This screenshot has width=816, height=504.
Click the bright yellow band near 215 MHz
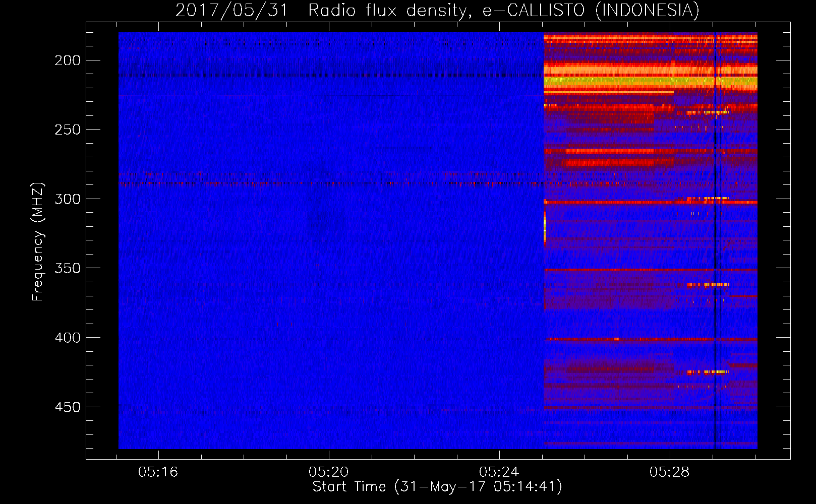pos(651,82)
